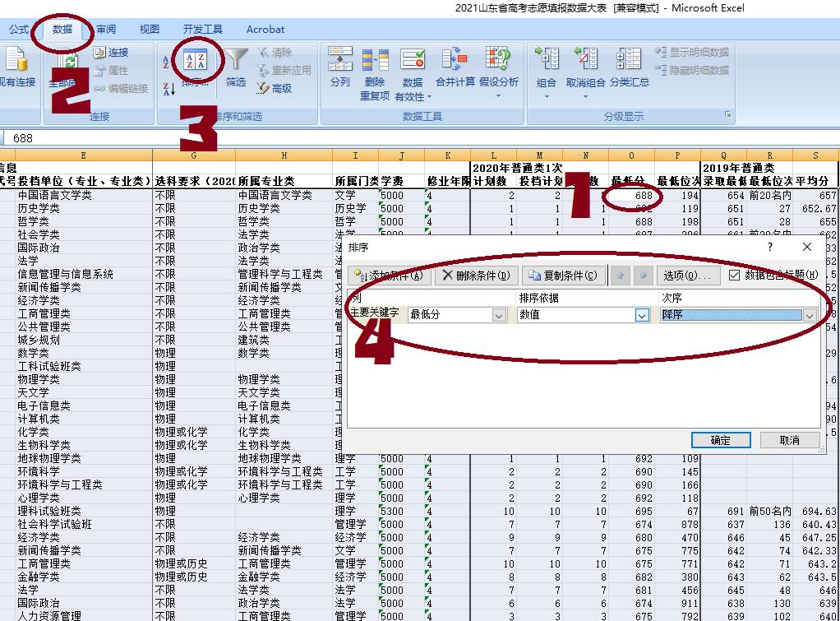Confirm sort with 确定 button
The width and height of the screenshot is (840, 621).
pyautogui.click(x=721, y=440)
